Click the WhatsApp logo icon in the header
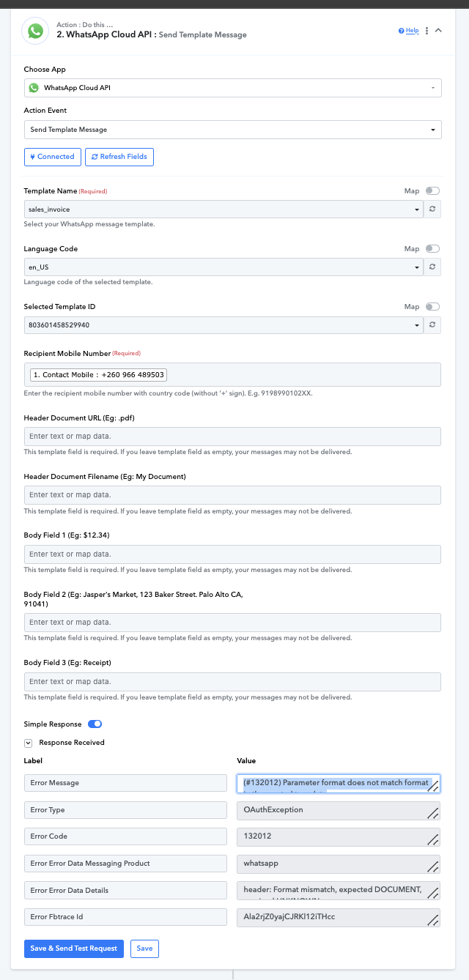The height and width of the screenshot is (980, 469). coord(34,31)
